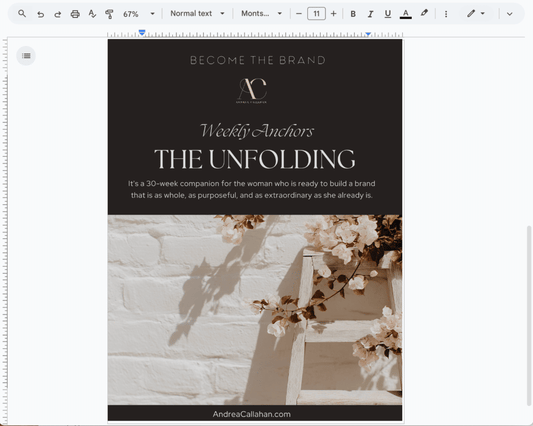Redo the last action
This screenshot has width=533, height=426.
coord(58,14)
